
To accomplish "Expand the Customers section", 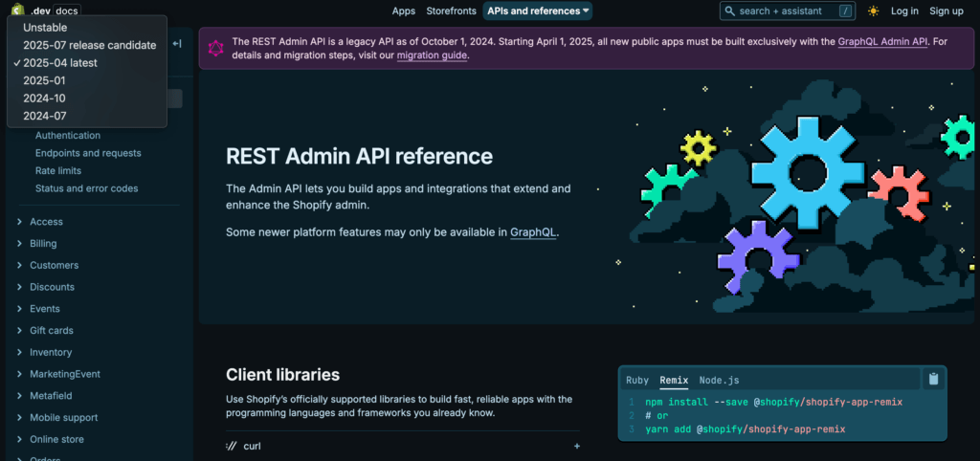I will pos(55,266).
